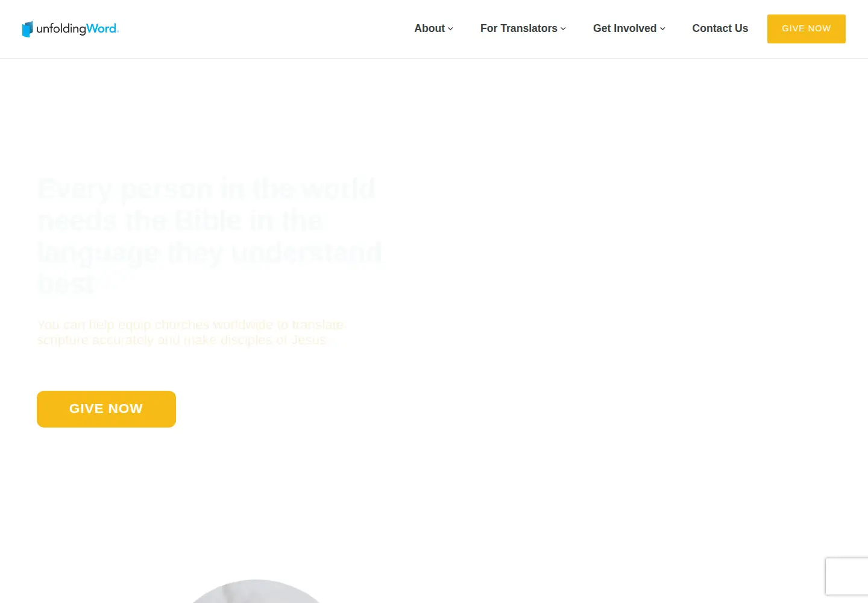Select the text 'You can help equip churches worldwide'
This screenshot has width=868, height=603.
point(155,325)
